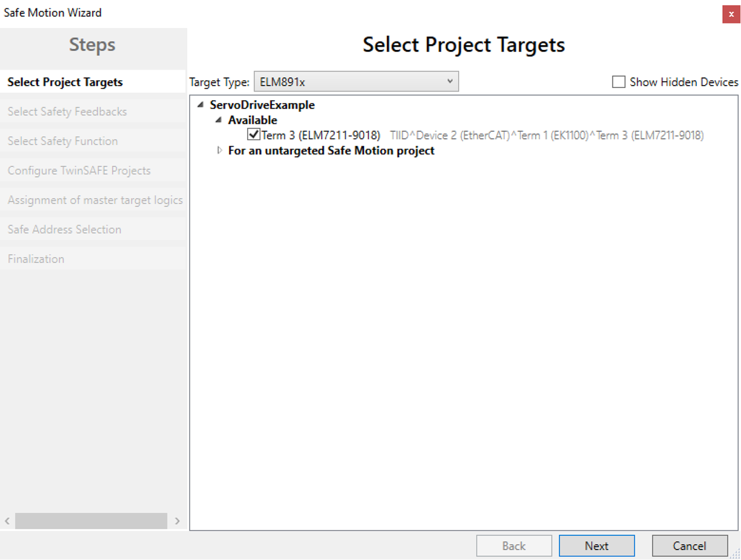Click the Target Type label

219,82
